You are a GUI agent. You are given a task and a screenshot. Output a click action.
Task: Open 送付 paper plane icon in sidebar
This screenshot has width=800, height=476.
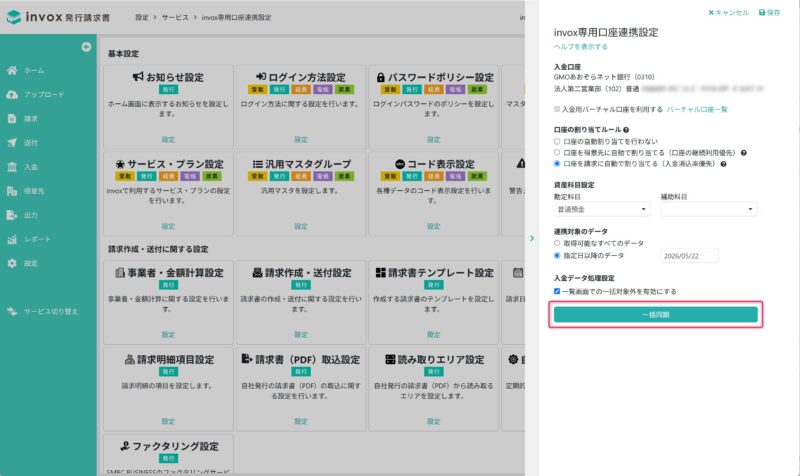(12, 143)
